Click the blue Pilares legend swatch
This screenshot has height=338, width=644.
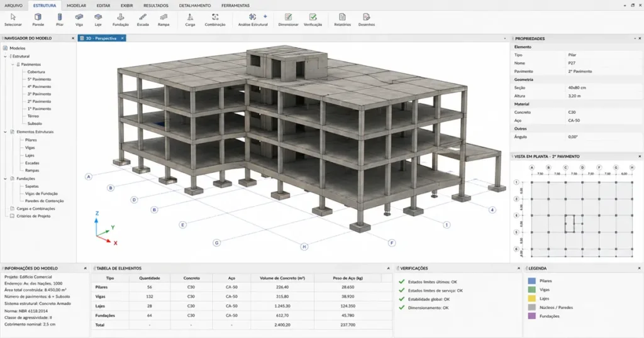(532, 281)
